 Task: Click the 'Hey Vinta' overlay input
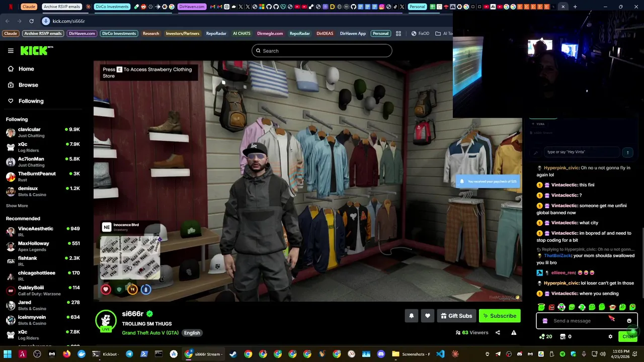(583, 152)
